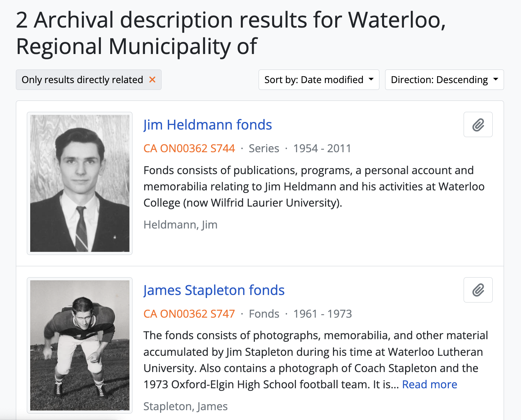
Task: Click the creator name 'Heldmann, Jim'
Action: (x=180, y=225)
